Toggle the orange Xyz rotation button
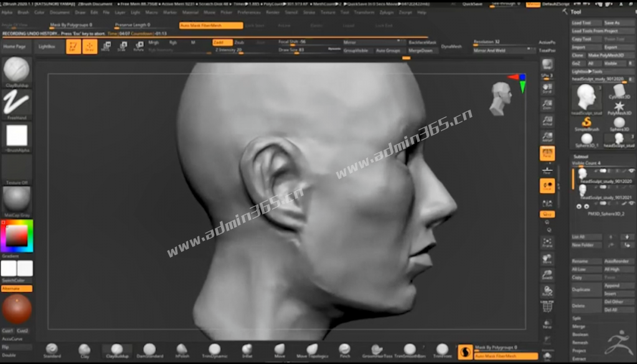637x364 pixels. [x=547, y=214]
